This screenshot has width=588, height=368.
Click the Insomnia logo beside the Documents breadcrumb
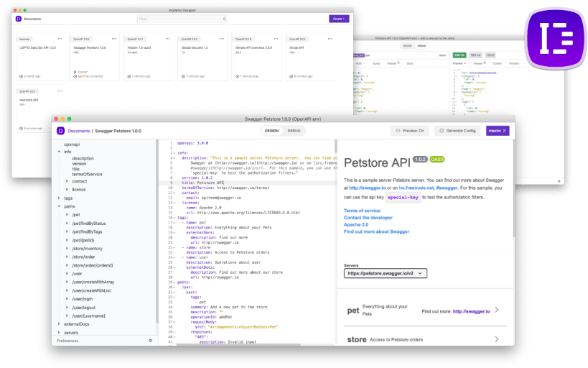[60, 131]
